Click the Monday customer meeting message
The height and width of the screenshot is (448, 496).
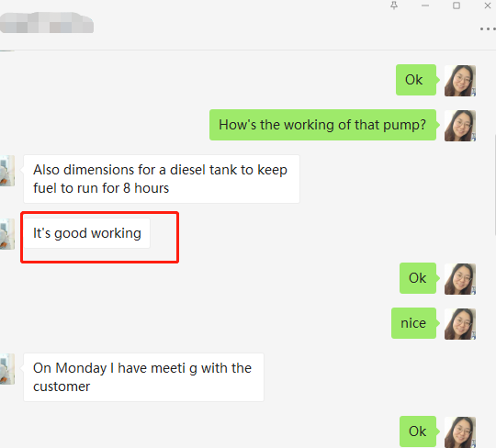143,377
